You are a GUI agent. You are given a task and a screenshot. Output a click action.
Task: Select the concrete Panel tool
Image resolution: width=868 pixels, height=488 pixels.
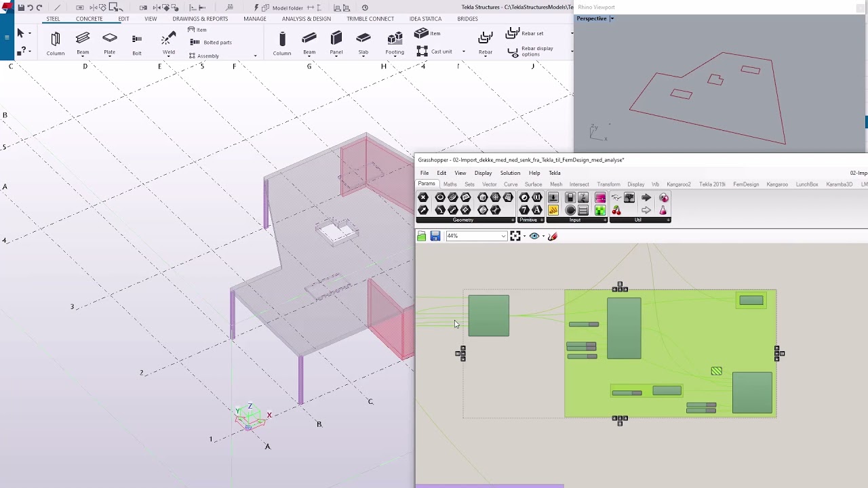[x=336, y=43]
